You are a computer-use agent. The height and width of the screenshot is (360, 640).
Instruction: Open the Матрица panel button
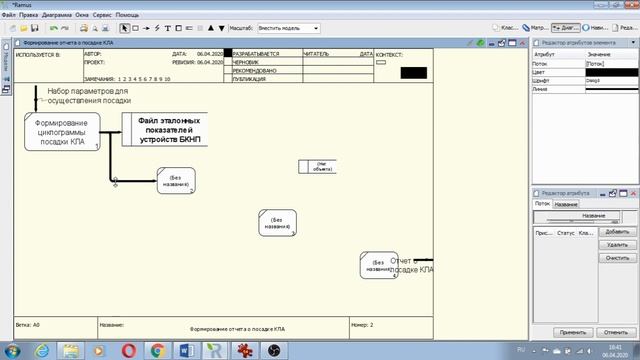pyautogui.click(x=536, y=28)
